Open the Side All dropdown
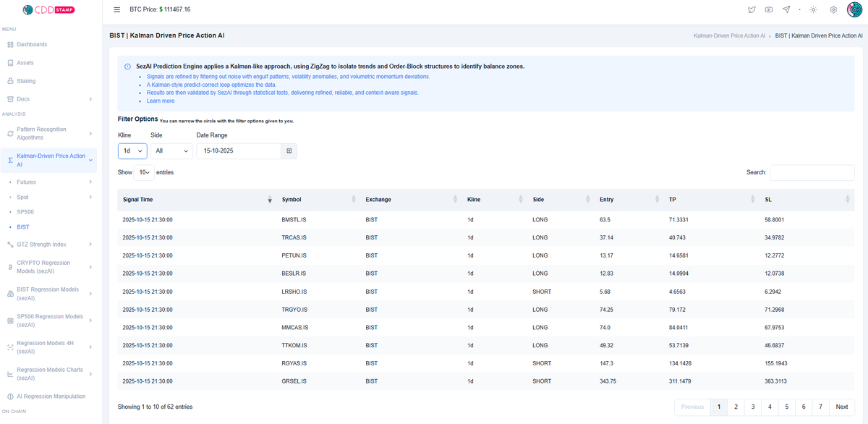 (x=171, y=151)
